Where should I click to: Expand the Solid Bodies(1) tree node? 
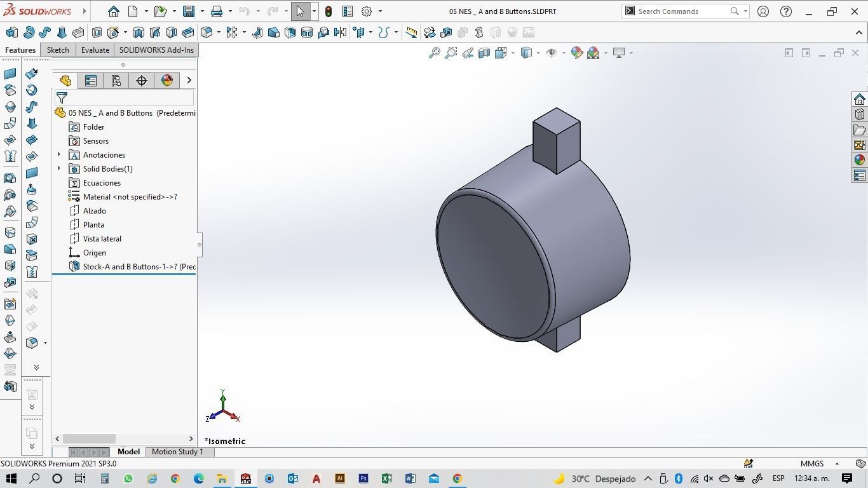click(x=59, y=168)
